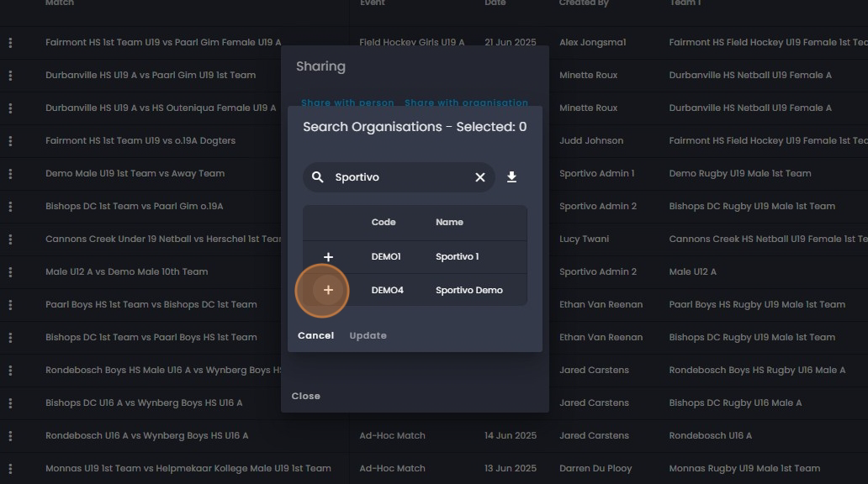This screenshot has width=868, height=484.
Task: Add Sportivo 1 organisation with plus icon
Action: click(x=328, y=256)
